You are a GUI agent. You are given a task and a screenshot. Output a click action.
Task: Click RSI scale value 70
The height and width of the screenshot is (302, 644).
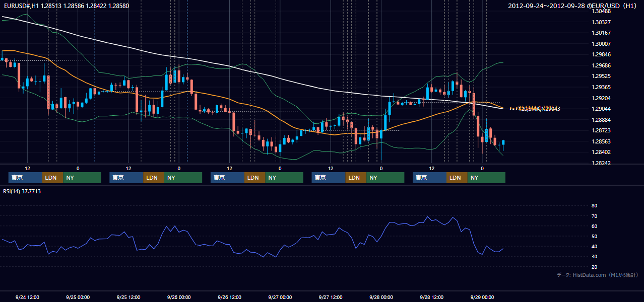point(594,216)
